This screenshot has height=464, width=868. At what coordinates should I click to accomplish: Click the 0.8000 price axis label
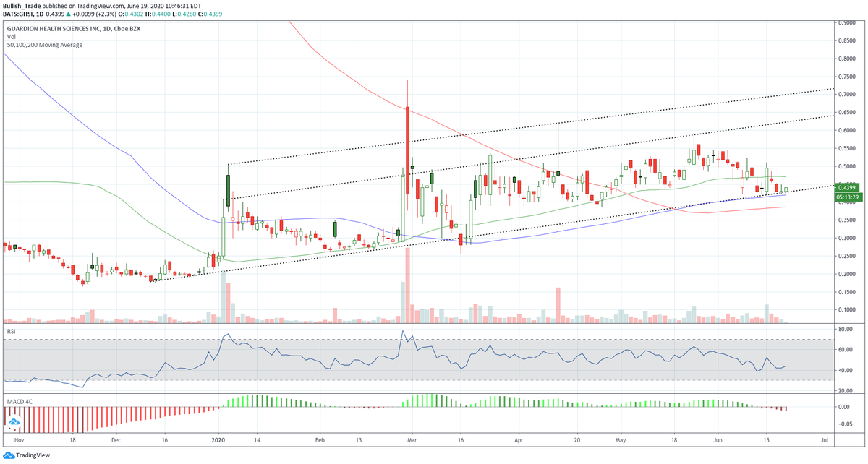tap(846, 58)
